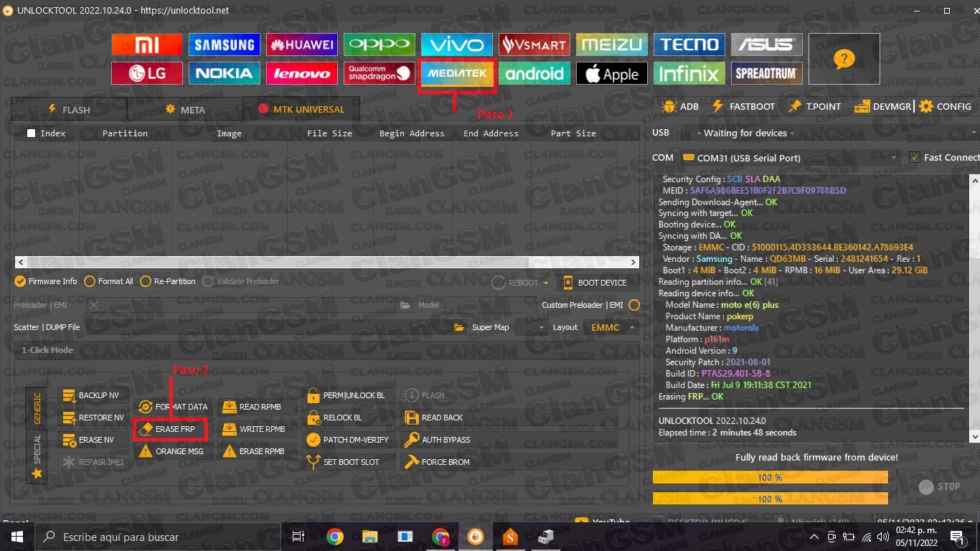980x551 pixels.
Task: Toggle the Fast Connect checkbox
Action: coord(915,158)
